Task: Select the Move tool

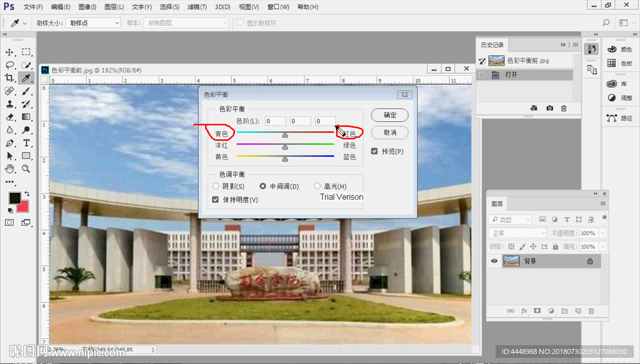Action: coord(10,52)
